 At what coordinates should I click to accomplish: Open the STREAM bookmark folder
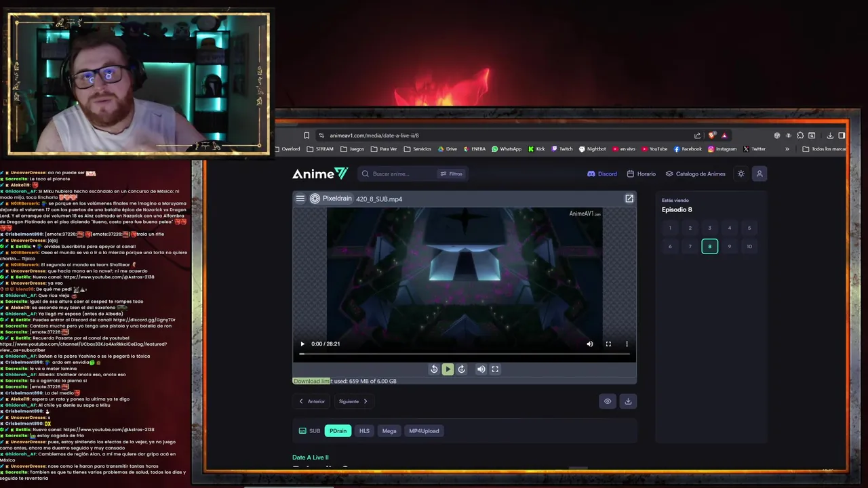(320, 149)
